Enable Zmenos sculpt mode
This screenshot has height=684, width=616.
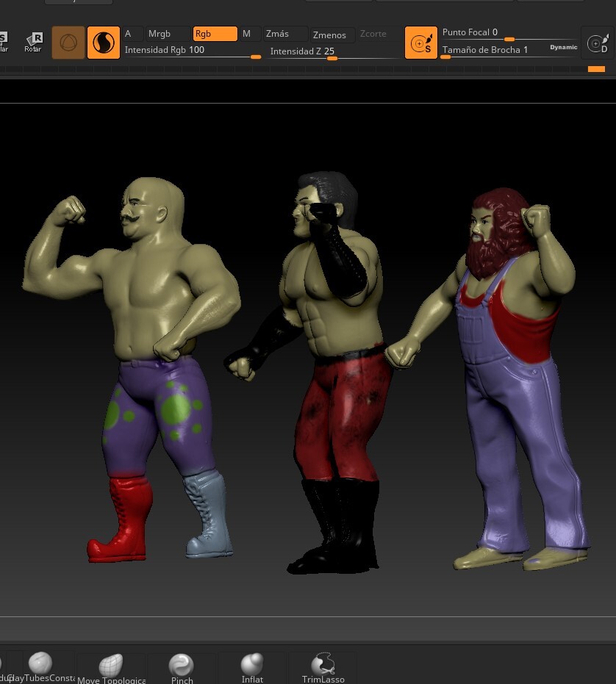[x=333, y=35]
